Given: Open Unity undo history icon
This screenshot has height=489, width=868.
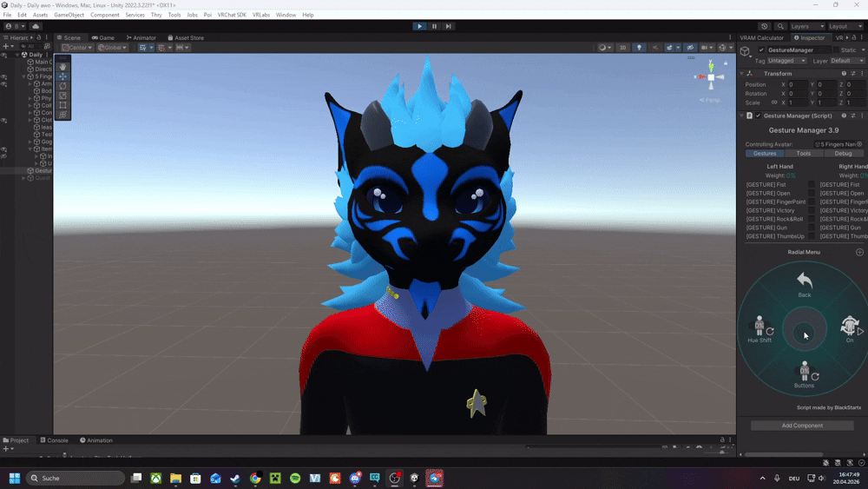Looking at the screenshot, I should tap(764, 27).
